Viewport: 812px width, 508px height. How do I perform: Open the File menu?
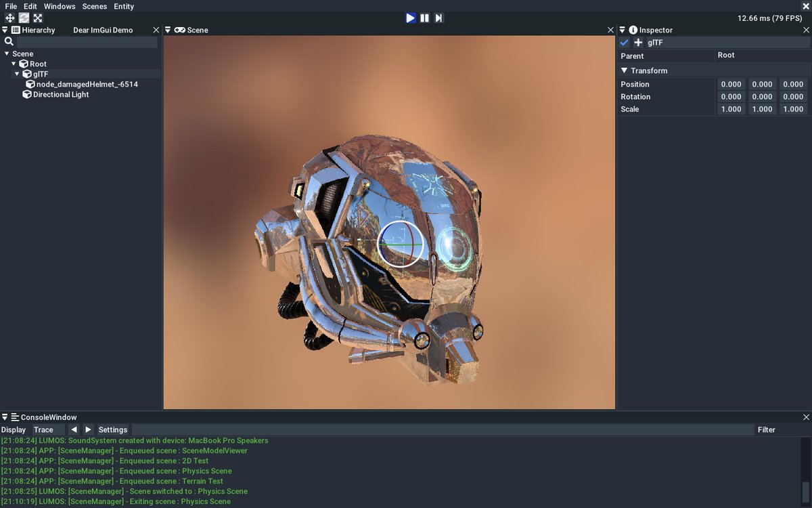[x=11, y=6]
